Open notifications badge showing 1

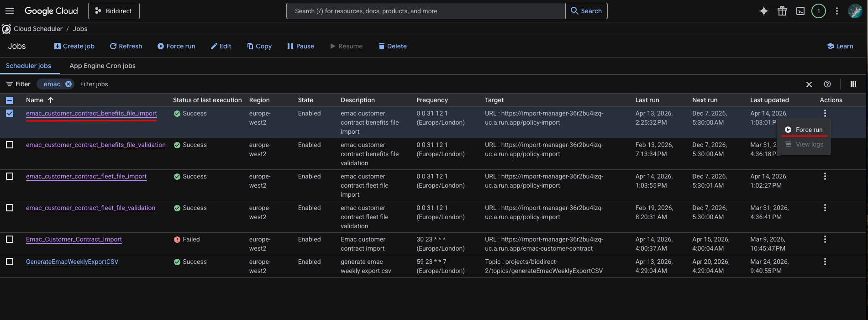819,11
